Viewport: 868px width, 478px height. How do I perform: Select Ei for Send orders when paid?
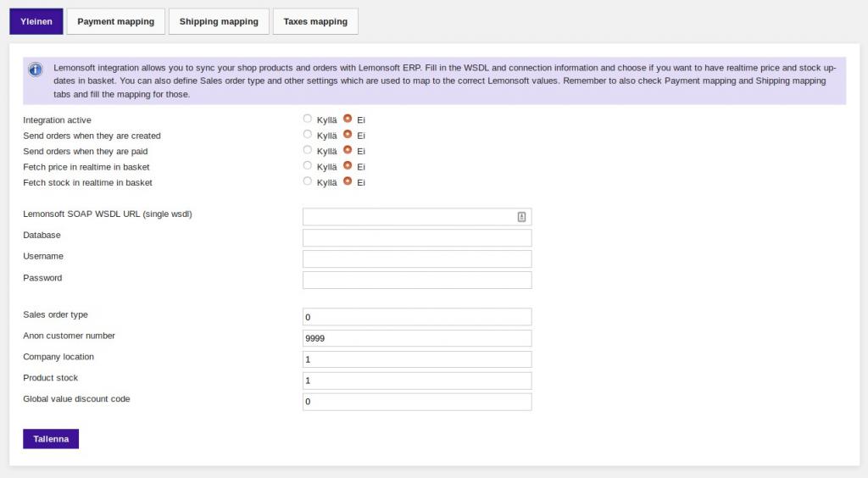click(348, 149)
